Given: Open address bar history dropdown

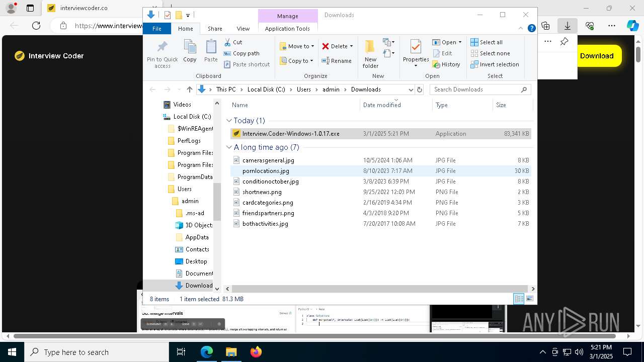Looking at the screenshot, I should click(x=411, y=89).
